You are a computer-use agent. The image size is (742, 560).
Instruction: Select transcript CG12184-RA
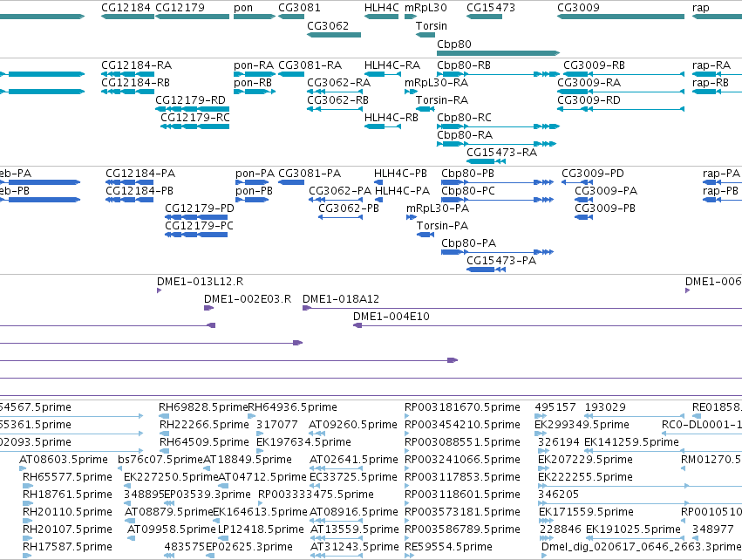pos(136,65)
